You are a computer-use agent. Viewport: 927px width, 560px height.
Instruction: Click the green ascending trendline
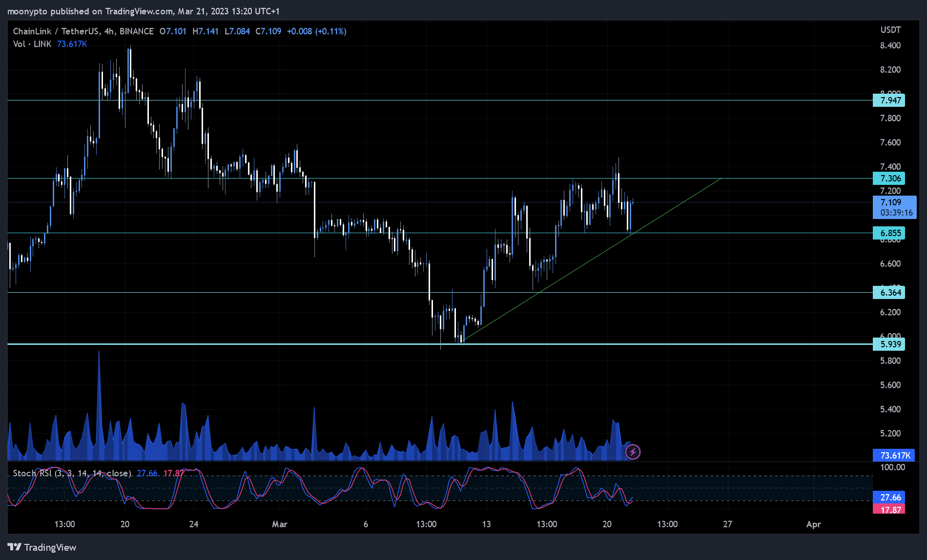pos(593,259)
